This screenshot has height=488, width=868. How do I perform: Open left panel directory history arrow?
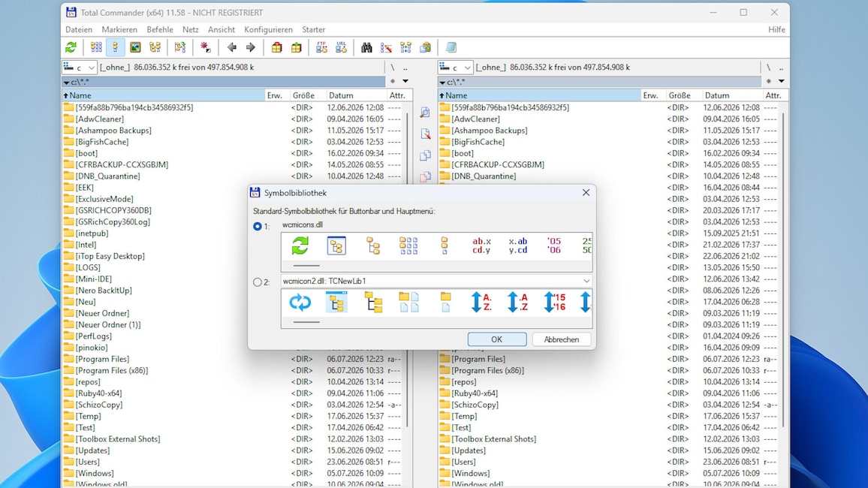[405, 81]
